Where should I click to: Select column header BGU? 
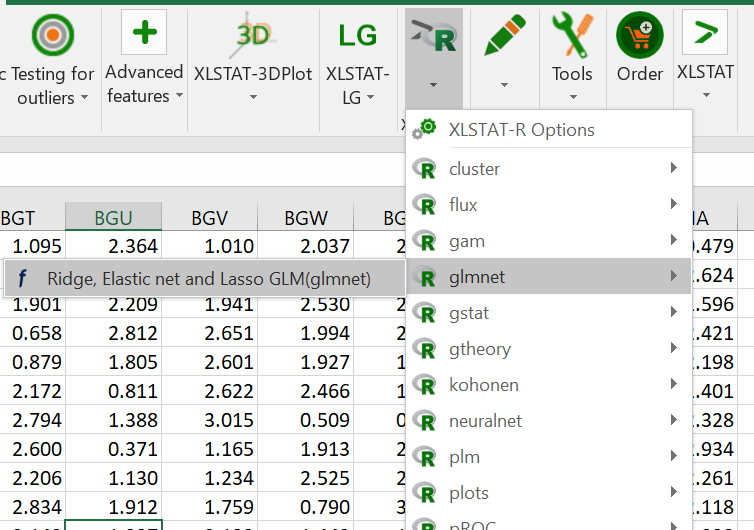pos(113,217)
